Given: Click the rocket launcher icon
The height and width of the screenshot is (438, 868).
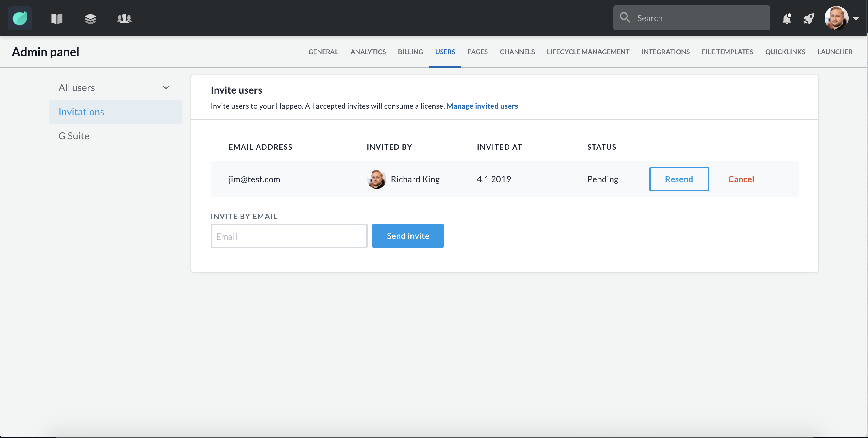Looking at the screenshot, I should click(809, 18).
